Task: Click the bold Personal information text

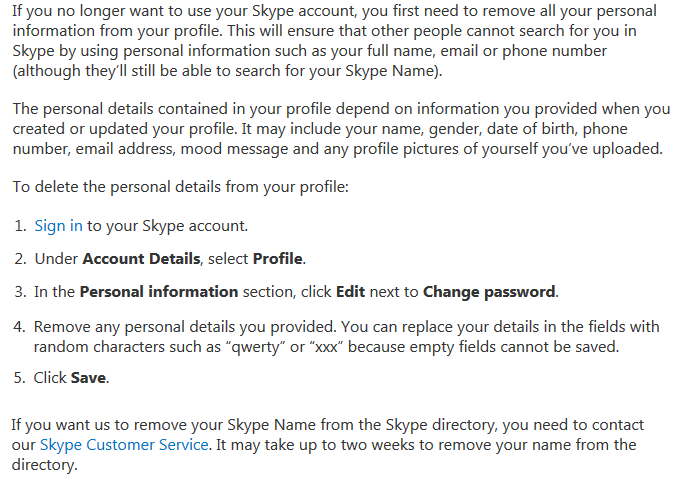Action: click(159, 292)
